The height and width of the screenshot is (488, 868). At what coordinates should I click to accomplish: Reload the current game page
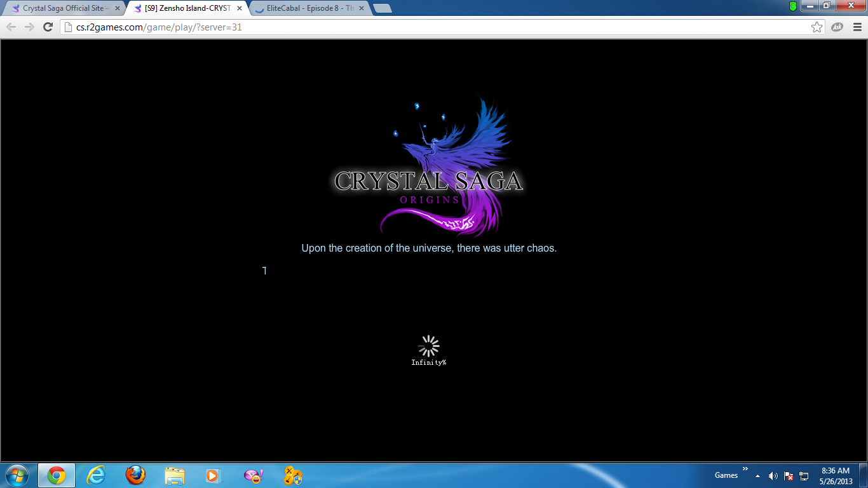(48, 27)
